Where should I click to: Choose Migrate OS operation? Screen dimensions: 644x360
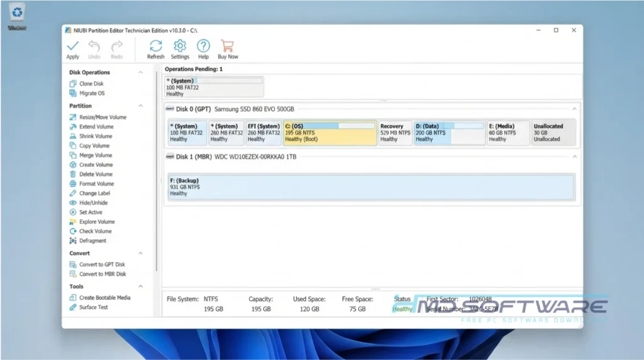click(x=87, y=93)
